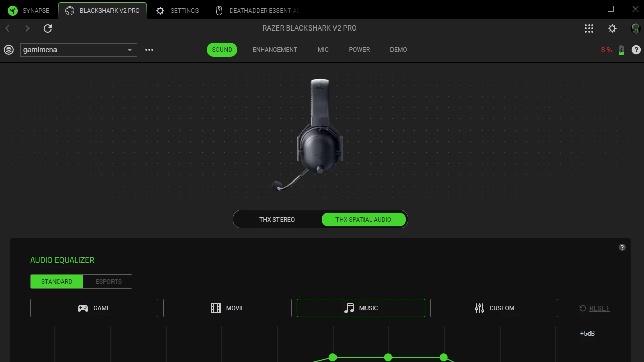This screenshot has width=644, height=362.
Task: Click the leftmost green equalizer band handle
Action: (333, 357)
